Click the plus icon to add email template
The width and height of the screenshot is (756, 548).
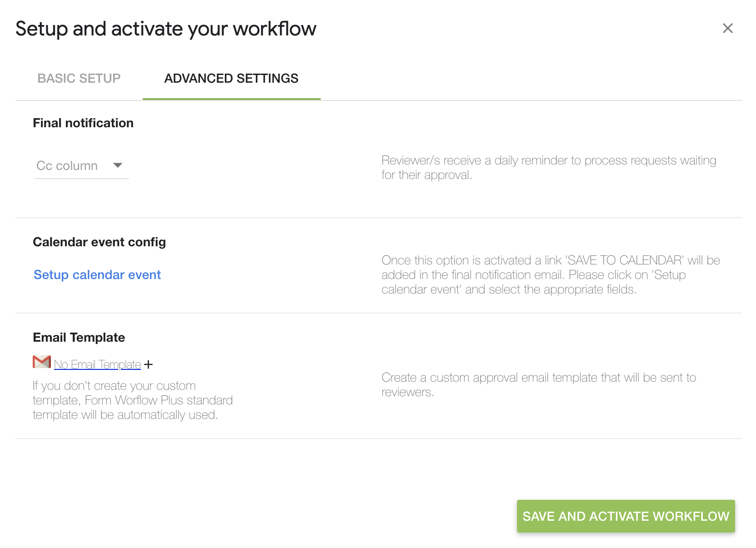[x=149, y=364]
